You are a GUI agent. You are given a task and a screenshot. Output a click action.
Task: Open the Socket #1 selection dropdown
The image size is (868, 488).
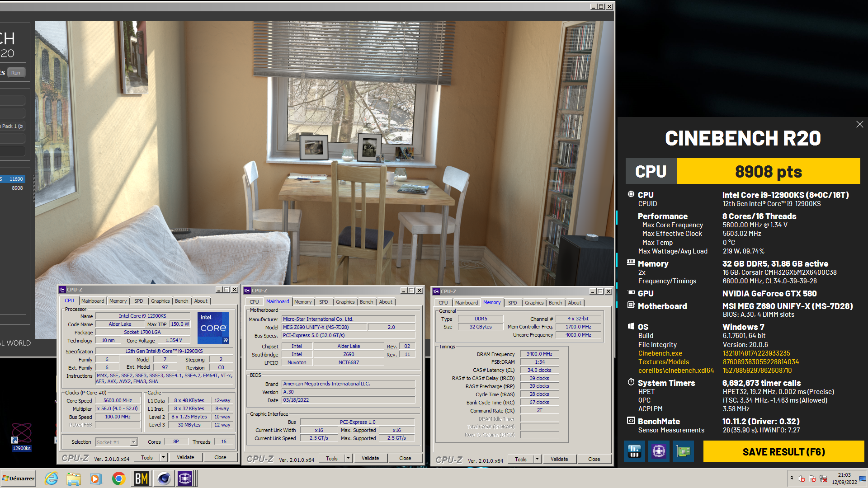(116, 442)
